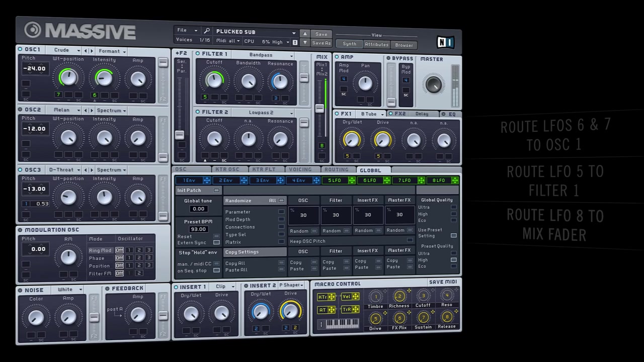Open the Filter 1 Bandpass type dropdown
Image resolution: width=644 pixels, height=362 pixels.
[x=263, y=55]
